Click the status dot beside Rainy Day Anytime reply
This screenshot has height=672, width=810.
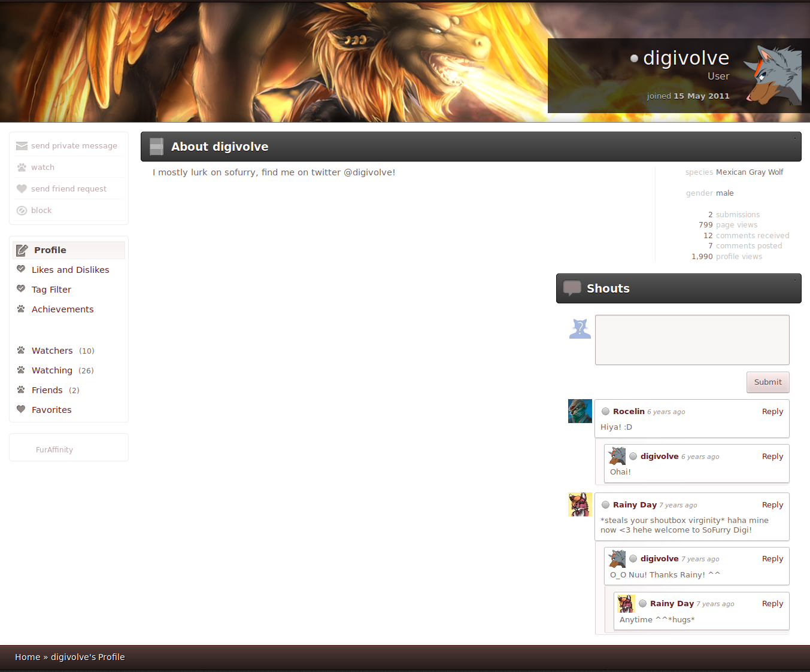click(x=642, y=604)
